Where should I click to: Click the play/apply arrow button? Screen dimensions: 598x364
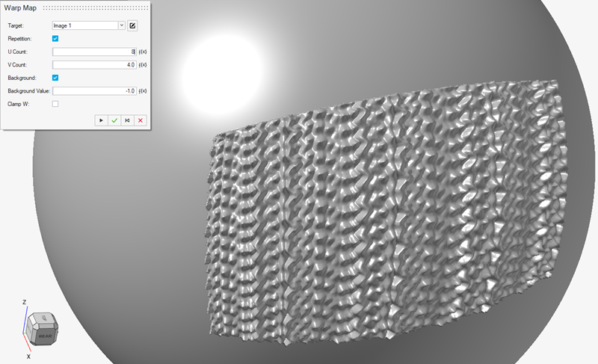pyautogui.click(x=101, y=120)
